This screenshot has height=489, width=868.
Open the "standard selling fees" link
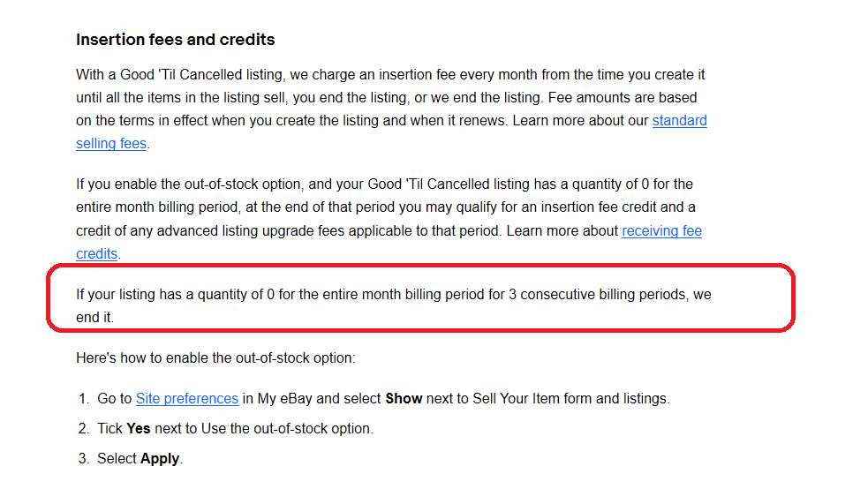click(x=679, y=121)
